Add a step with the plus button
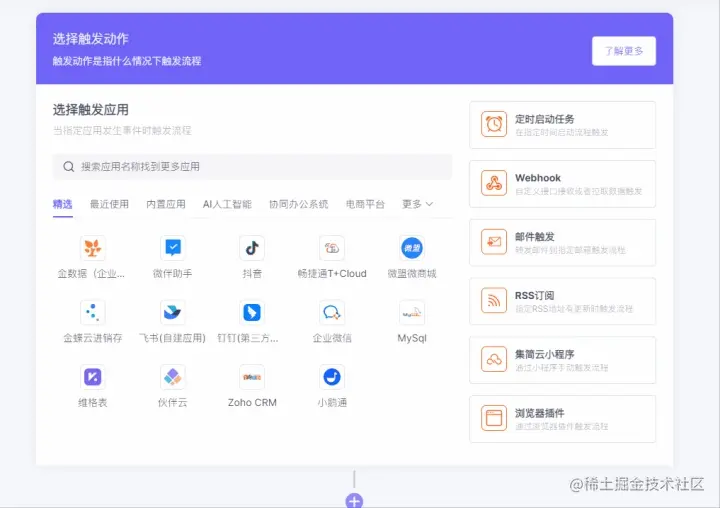This screenshot has height=508, width=720. [354, 501]
